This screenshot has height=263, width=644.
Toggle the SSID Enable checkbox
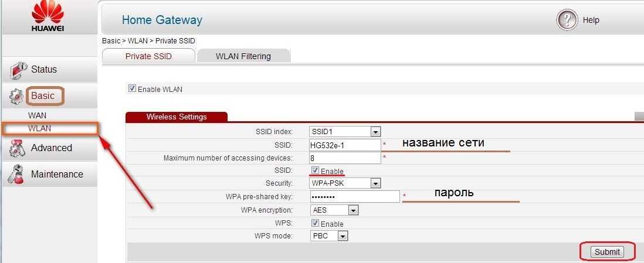316,170
